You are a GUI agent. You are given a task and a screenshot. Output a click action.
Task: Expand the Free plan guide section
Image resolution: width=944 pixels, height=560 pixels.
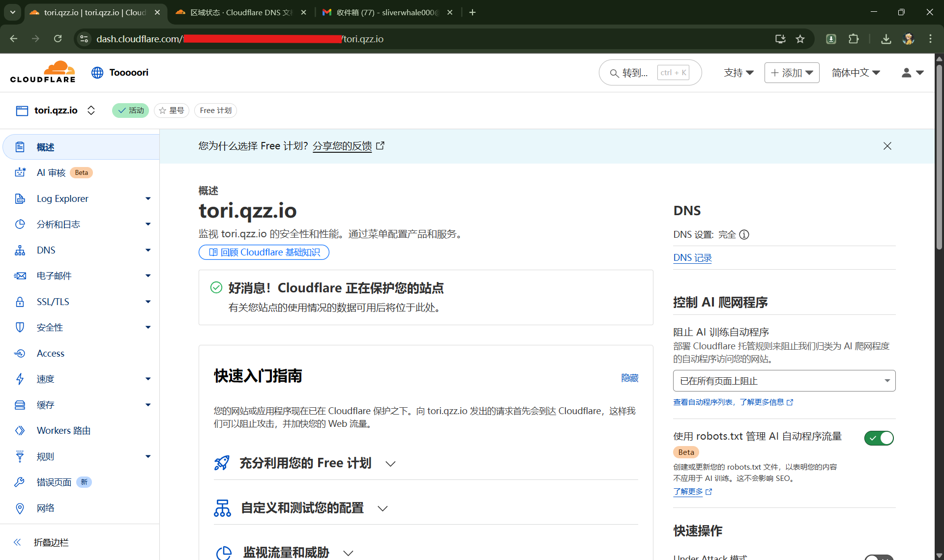[x=305, y=463]
